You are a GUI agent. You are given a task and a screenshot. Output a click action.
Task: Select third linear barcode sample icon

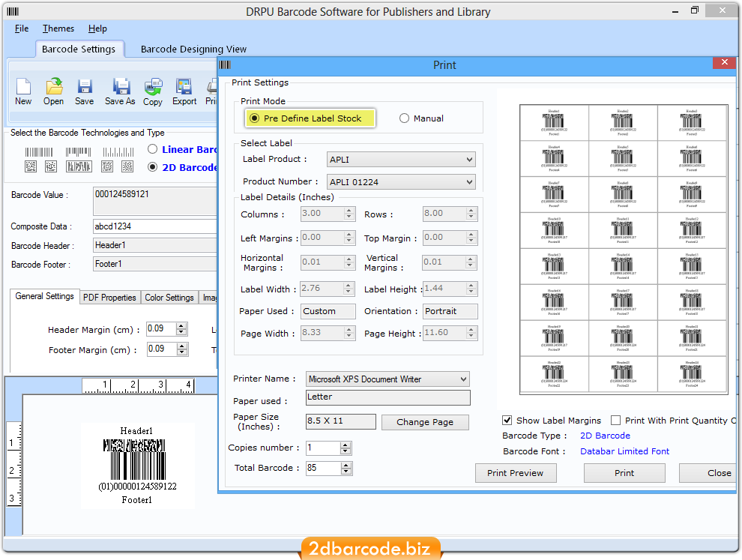pyautogui.click(x=118, y=152)
